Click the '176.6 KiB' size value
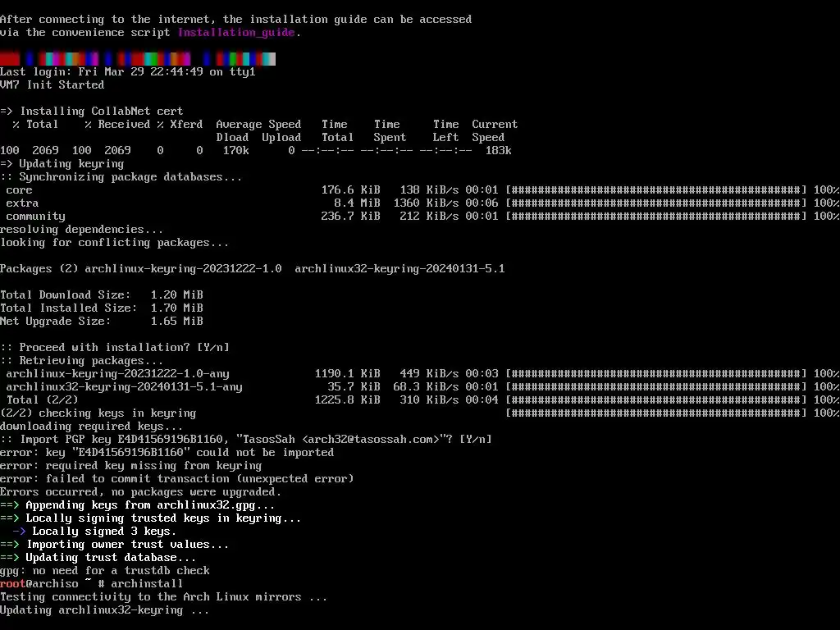This screenshot has height=630, width=840. point(351,190)
